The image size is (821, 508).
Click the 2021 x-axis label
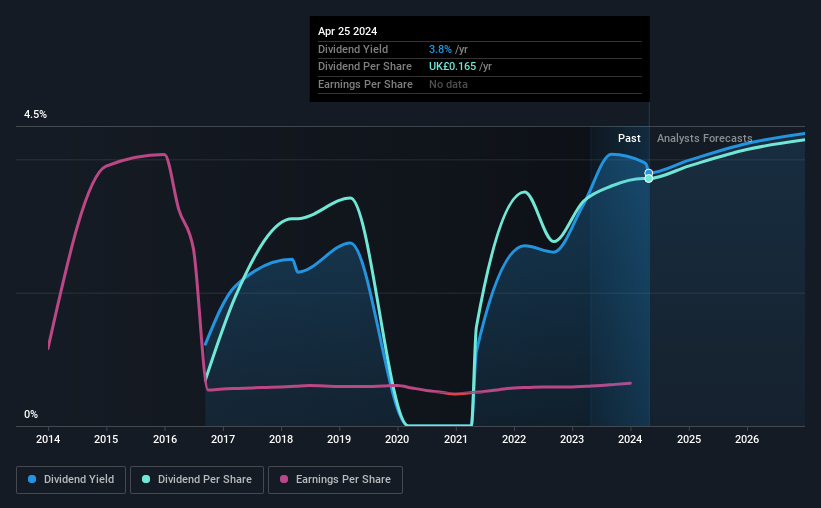coord(456,439)
